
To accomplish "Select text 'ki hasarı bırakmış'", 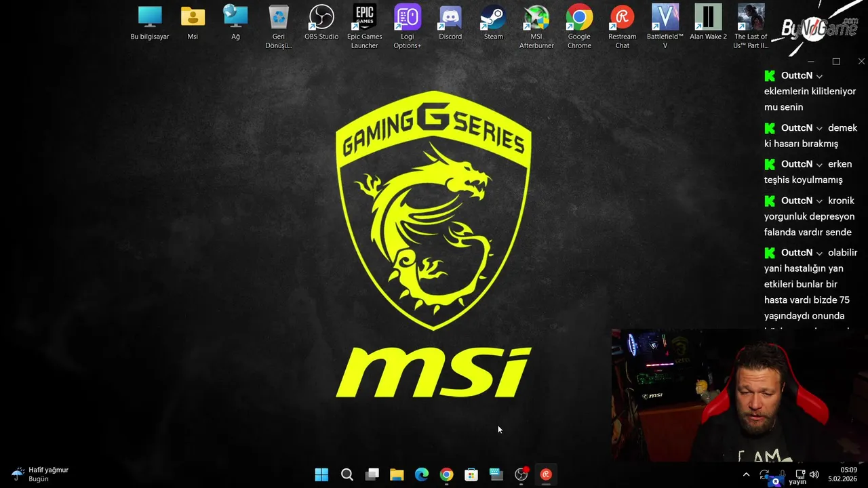I will 801,144.
